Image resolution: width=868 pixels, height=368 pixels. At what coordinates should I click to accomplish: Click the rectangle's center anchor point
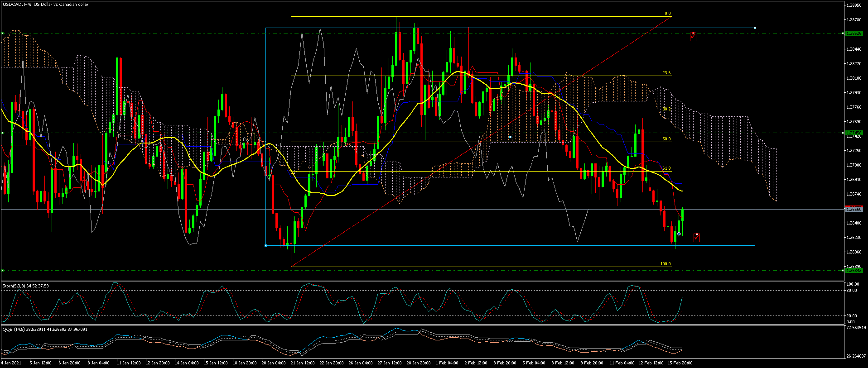click(511, 137)
